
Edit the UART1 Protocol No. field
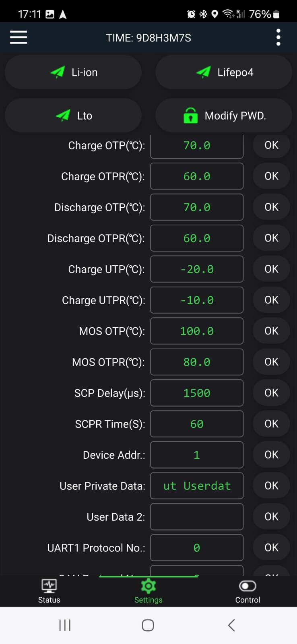[x=197, y=548]
